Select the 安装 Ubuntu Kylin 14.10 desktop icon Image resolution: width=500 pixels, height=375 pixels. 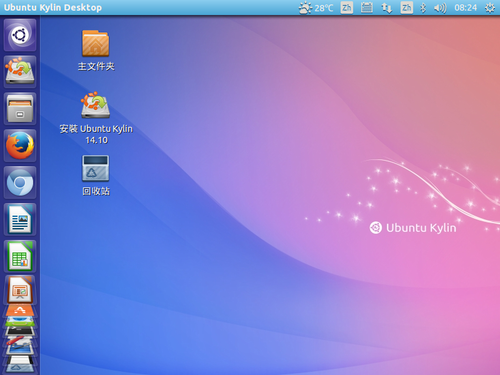[x=96, y=118]
